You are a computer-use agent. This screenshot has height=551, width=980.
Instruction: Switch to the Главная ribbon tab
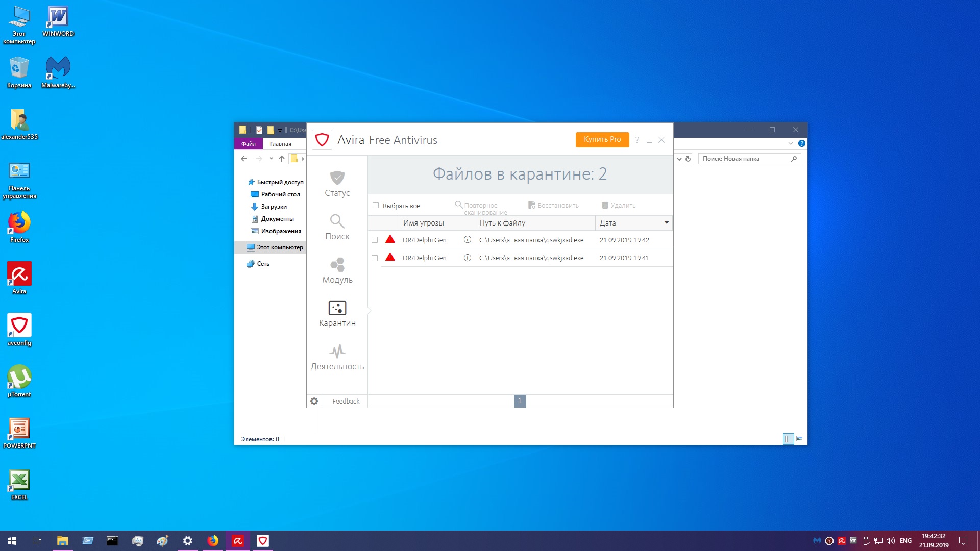[280, 144]
